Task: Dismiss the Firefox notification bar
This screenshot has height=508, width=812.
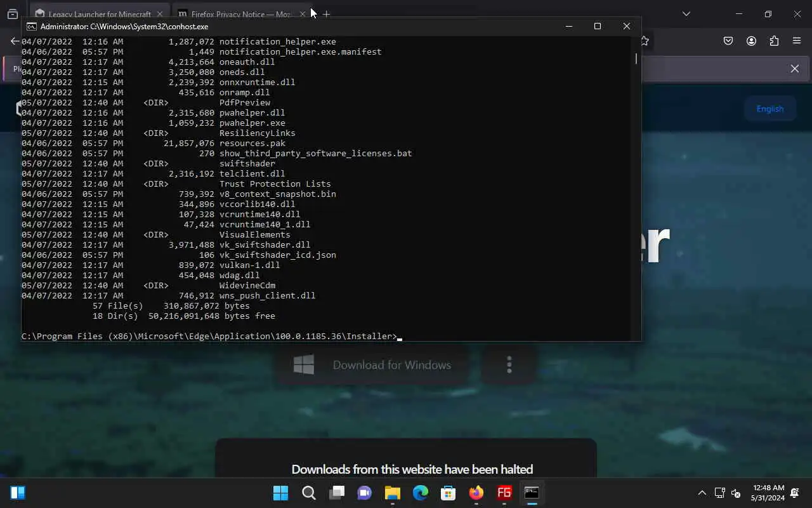Action: click(x=794, y=69)
